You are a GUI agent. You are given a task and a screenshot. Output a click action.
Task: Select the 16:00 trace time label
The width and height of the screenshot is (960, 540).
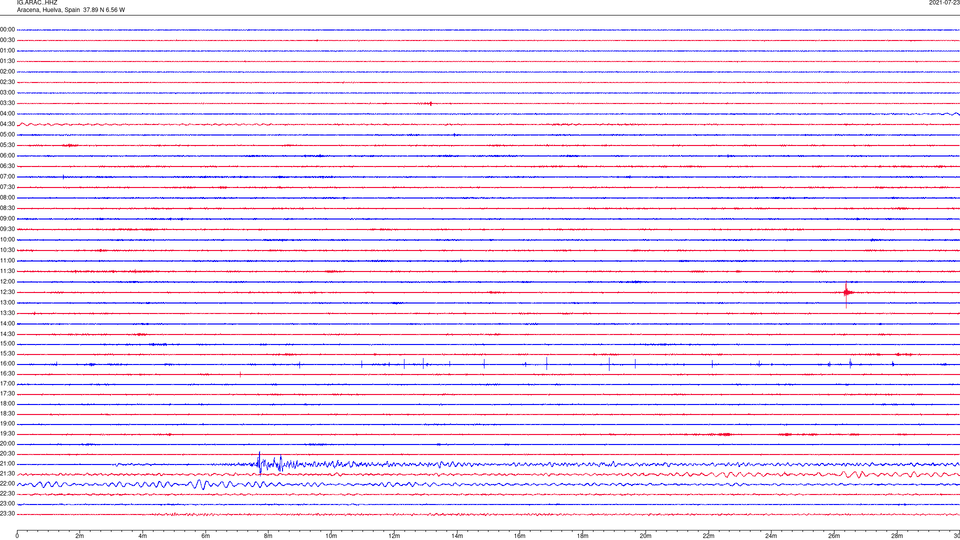(7, 364)
